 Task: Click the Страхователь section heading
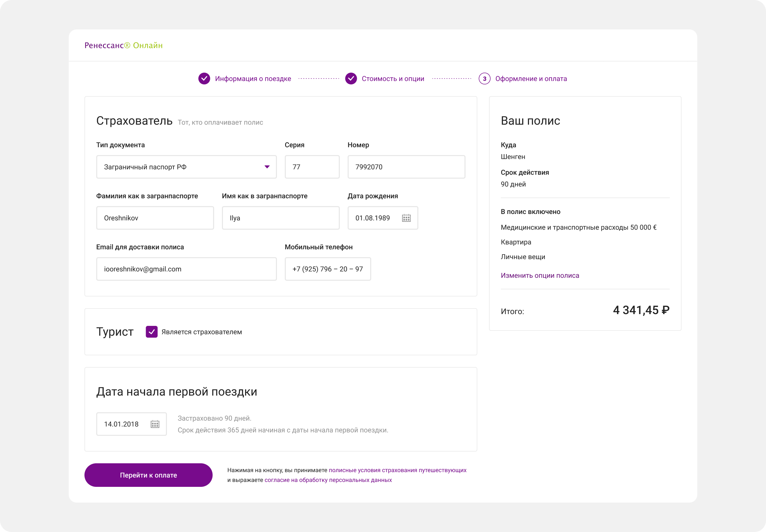[x=134, y=121]
